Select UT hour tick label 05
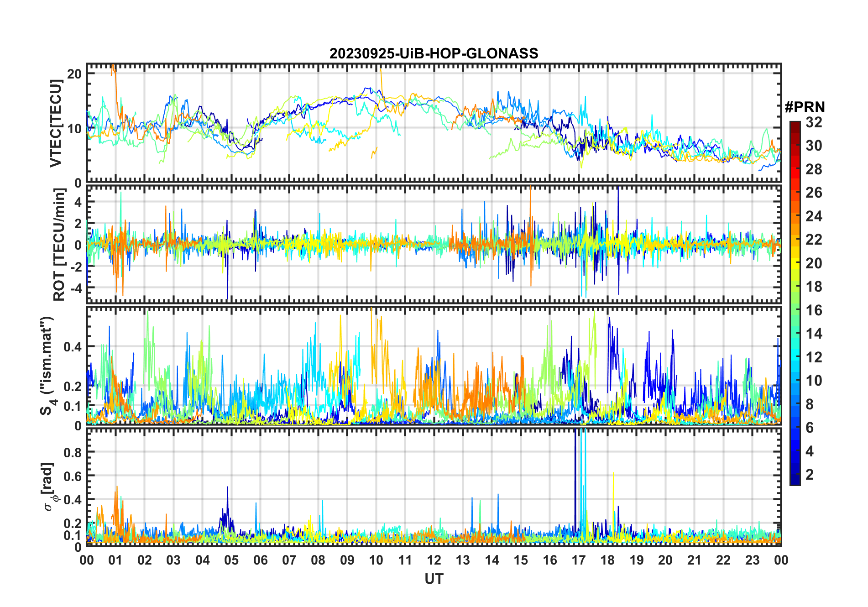 tap(231, 560)
